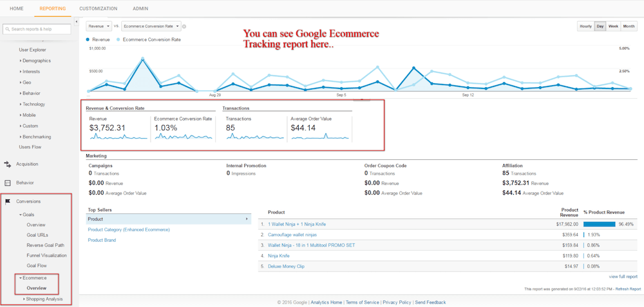Open the Revenue metric dropdown
Viewport: 644px width, 307px height.
pos(99,26)
